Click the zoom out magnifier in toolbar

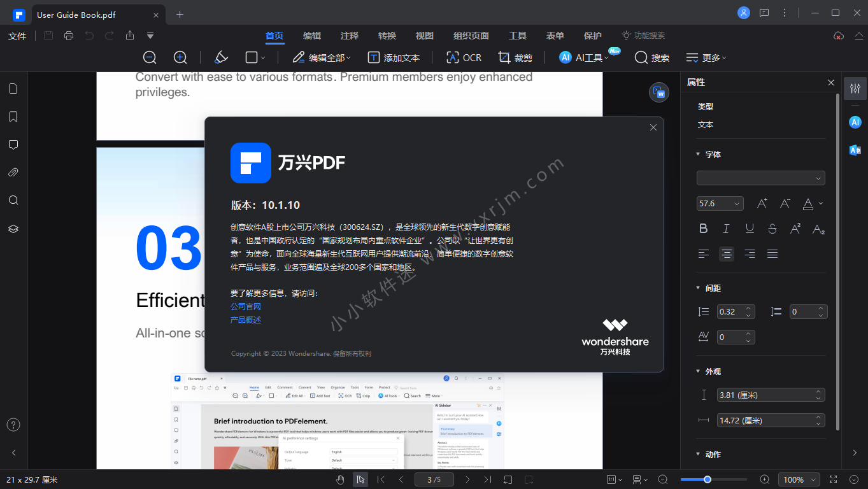[x=150, y=57]
